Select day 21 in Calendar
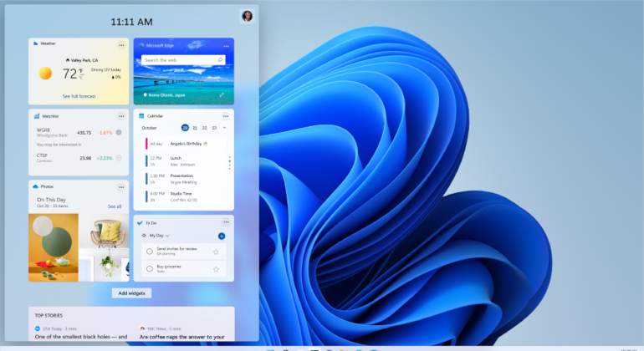The height and width of the screenshot is (351, 644). [x=195, y=128]
